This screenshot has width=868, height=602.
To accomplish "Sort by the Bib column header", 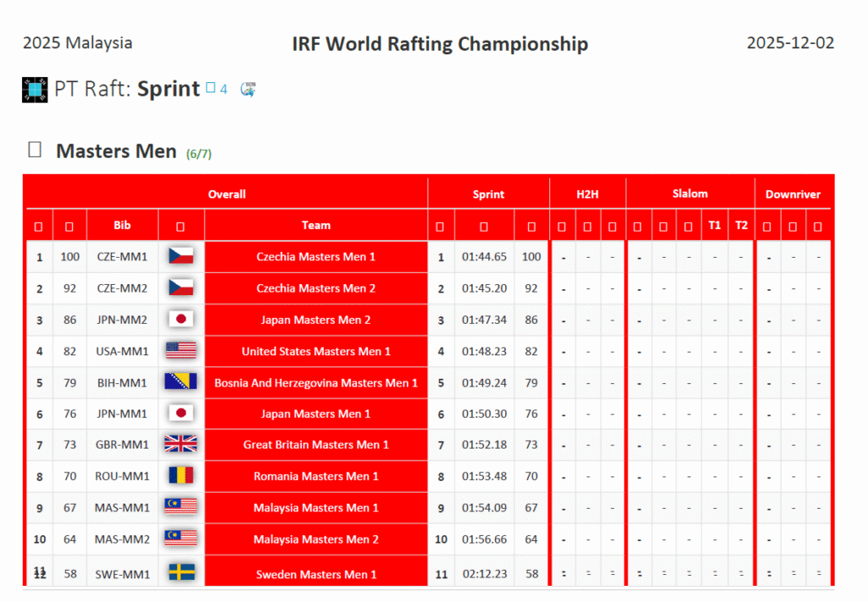I will (x=122, y=226).
